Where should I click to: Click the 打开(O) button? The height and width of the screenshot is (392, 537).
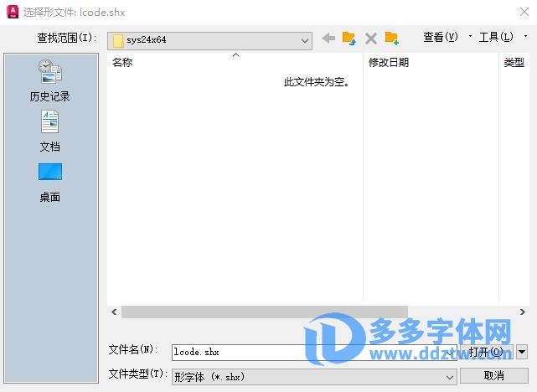tap(486, 352)
